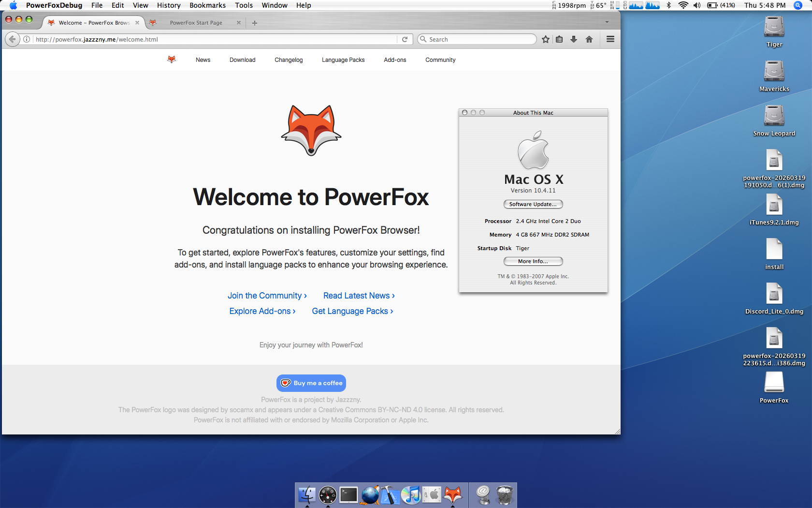Open the Trash in the Dock
This screenshot has height=508, width=812.
(504, 495)
